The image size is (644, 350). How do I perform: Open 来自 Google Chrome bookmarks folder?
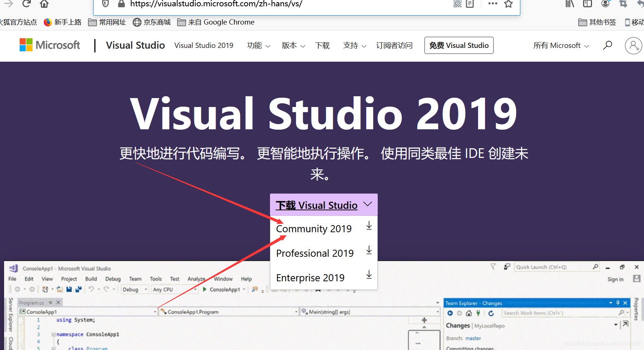click(x=216, y=22)
